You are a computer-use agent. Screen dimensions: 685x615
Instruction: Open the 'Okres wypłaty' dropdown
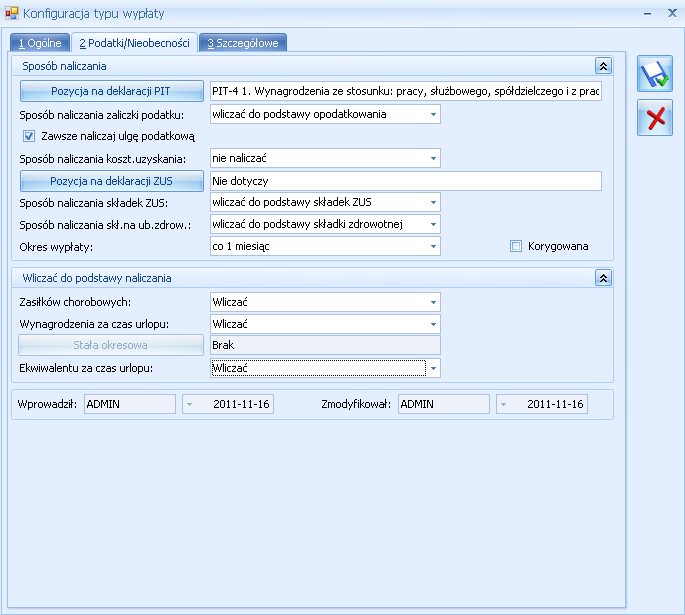click(x=433, y=246)
